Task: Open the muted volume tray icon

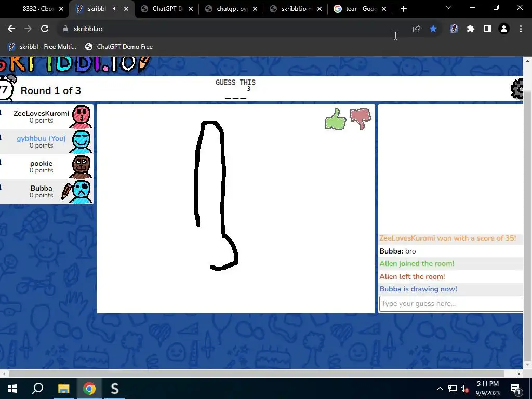Action: point(465,389)
